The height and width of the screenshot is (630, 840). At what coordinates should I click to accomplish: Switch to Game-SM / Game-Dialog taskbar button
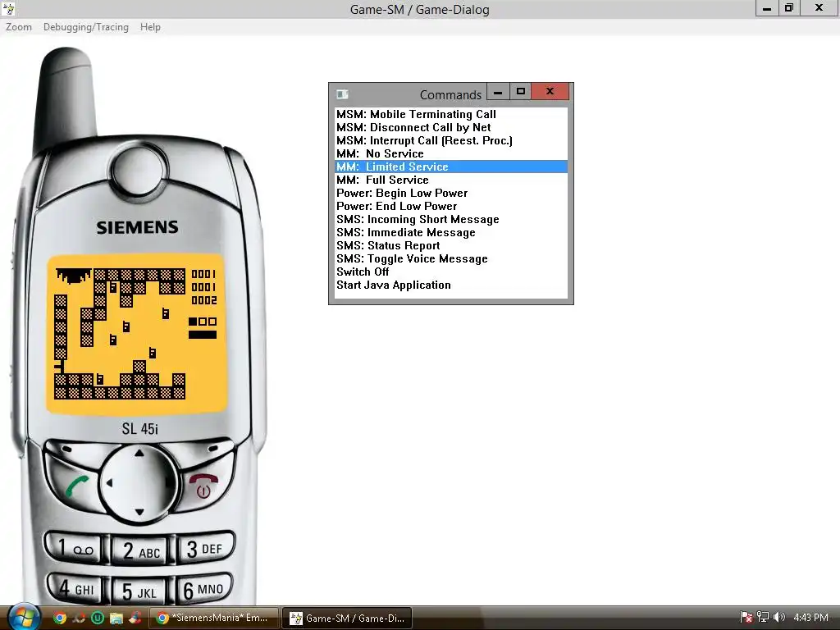click(347, 618)
